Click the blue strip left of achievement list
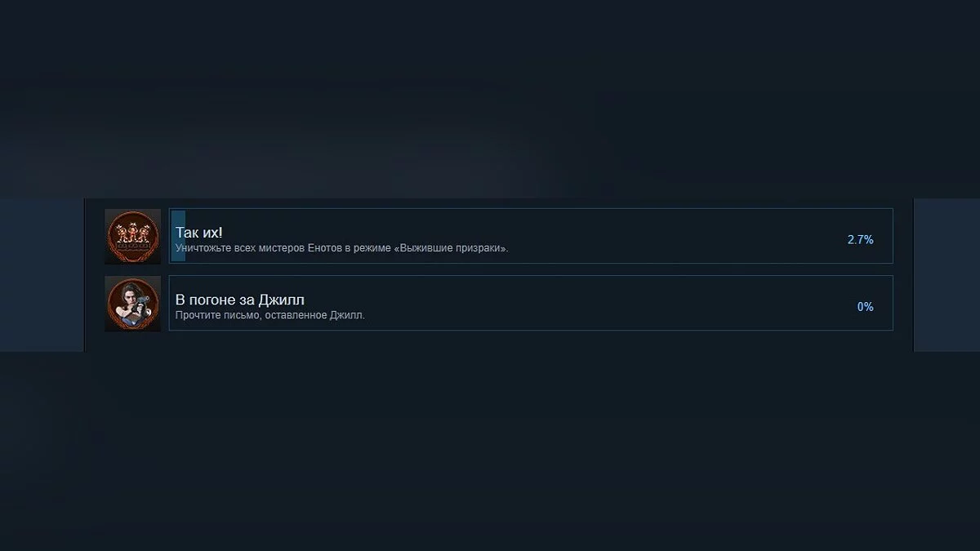This screenshot has width=980, height=551. (x=42, y=274)
